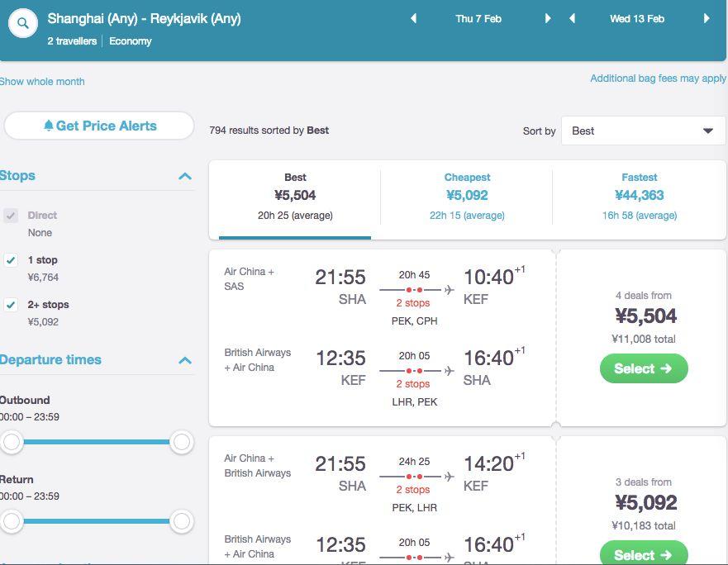
Task: Go to previous departure date arrow
Action: click(413, 18)
